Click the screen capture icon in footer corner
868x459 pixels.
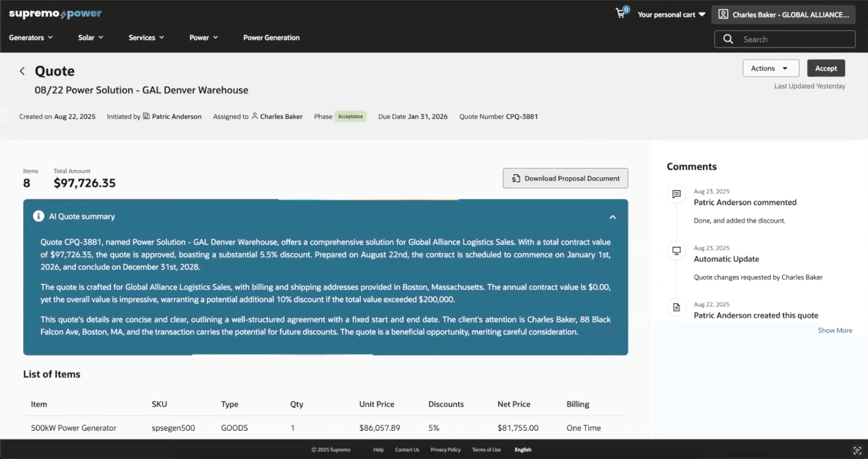pos(857,450)
